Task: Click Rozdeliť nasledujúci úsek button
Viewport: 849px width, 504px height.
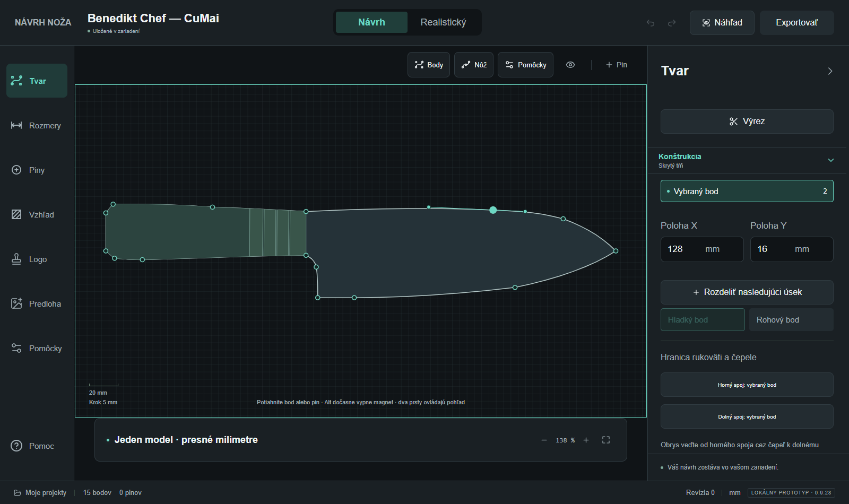Action: pos(747,292)
